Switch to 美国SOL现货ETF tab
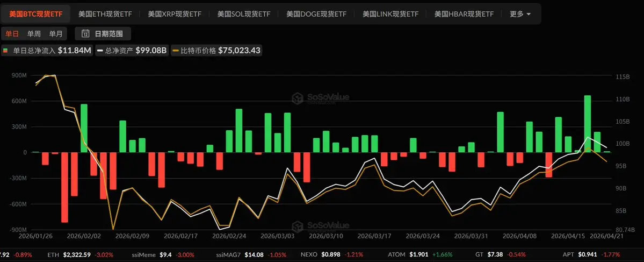This screenshot has width=644, height=262. [x=244, y=14]
